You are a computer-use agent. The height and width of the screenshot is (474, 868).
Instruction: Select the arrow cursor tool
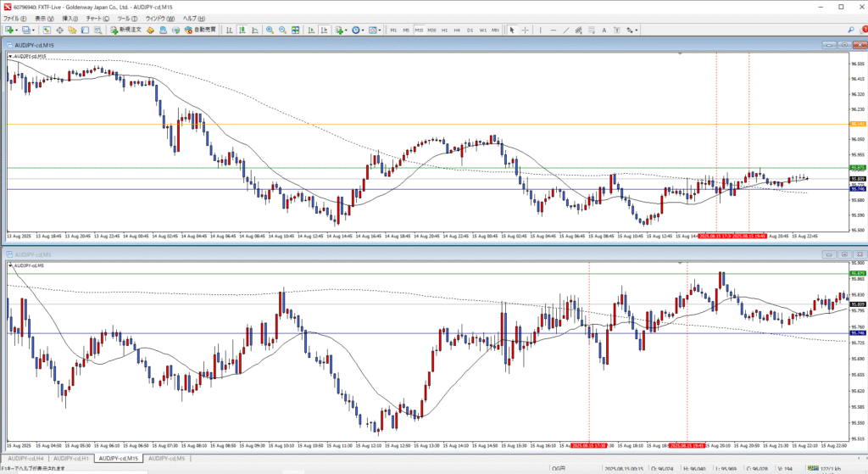coord(512,30)
